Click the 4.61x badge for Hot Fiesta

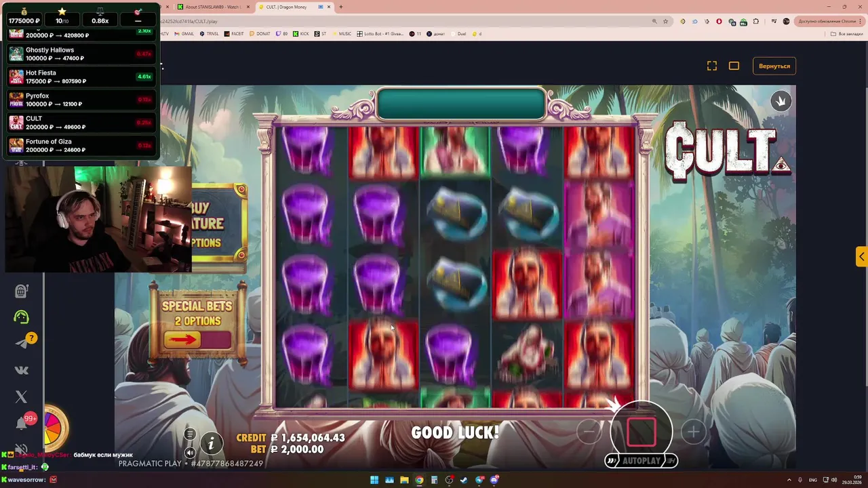point(144,77)
